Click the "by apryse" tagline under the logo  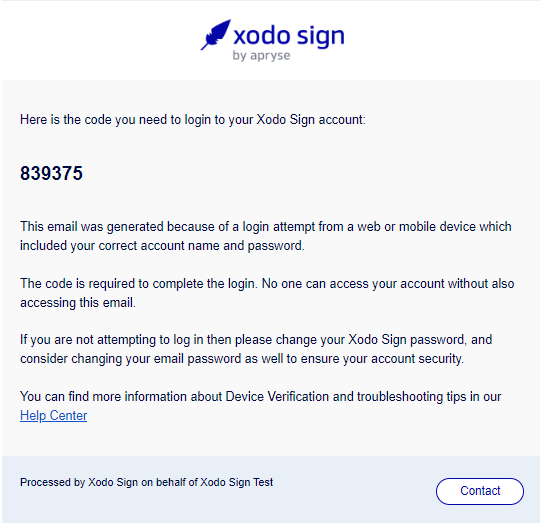(261, 55)
